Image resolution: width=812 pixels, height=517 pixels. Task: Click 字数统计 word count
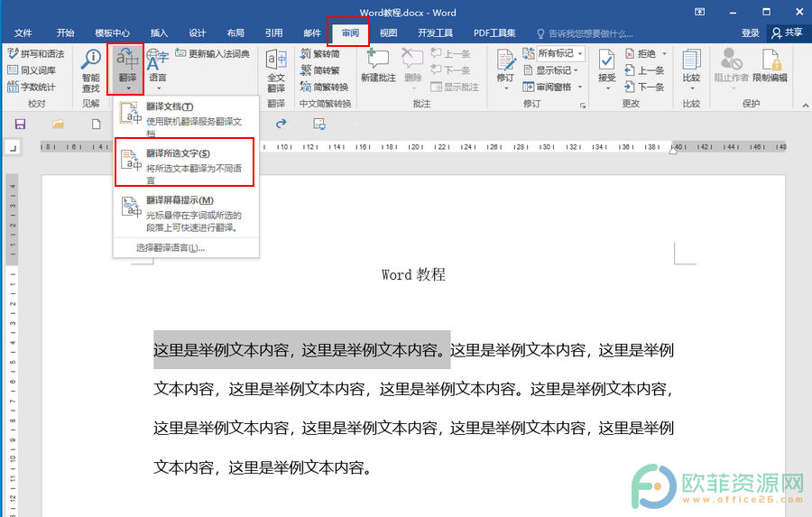[31, 87]
